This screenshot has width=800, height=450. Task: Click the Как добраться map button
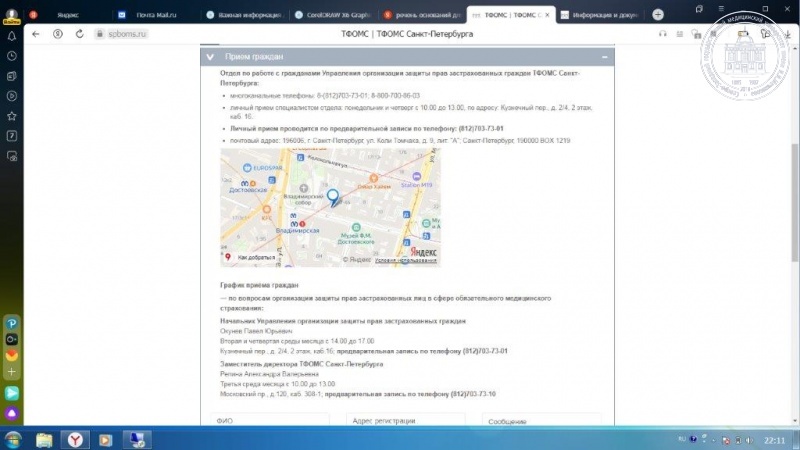click(x=250, y=257)
